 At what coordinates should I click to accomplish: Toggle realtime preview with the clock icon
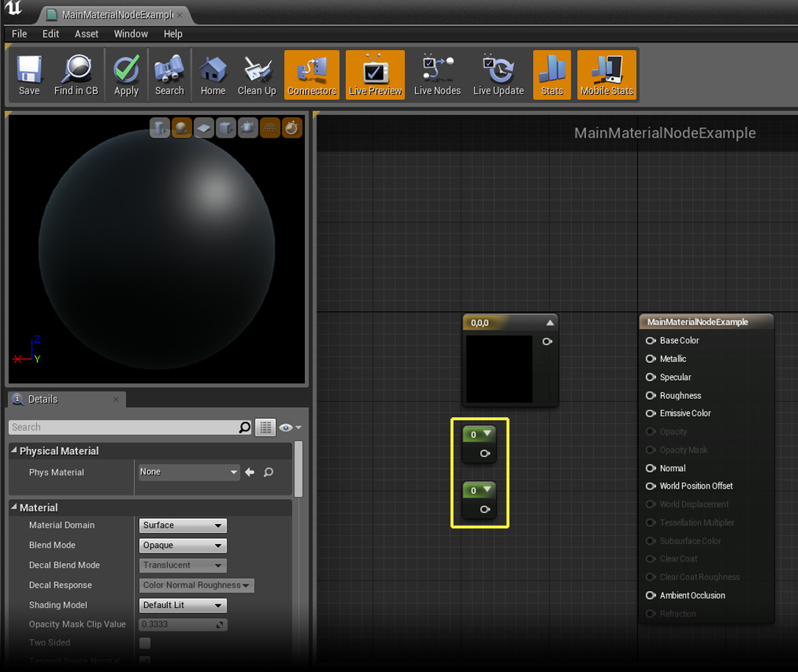[x=292, y=127]
